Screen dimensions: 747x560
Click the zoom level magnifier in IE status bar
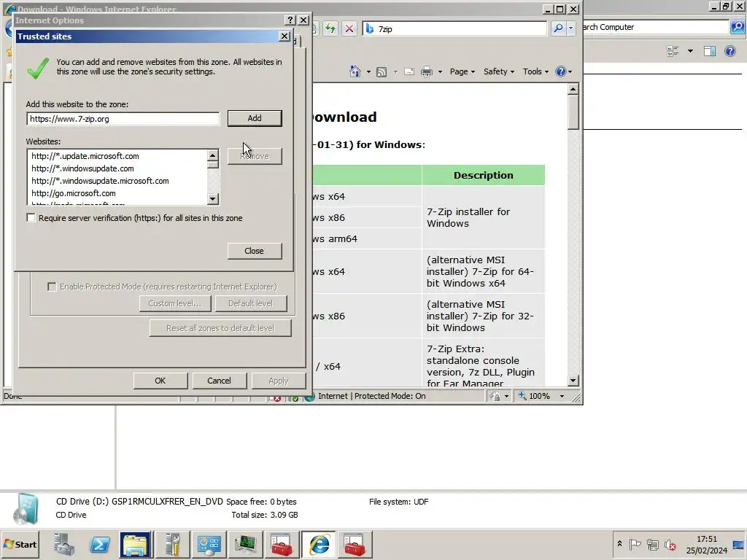(522, 396)
